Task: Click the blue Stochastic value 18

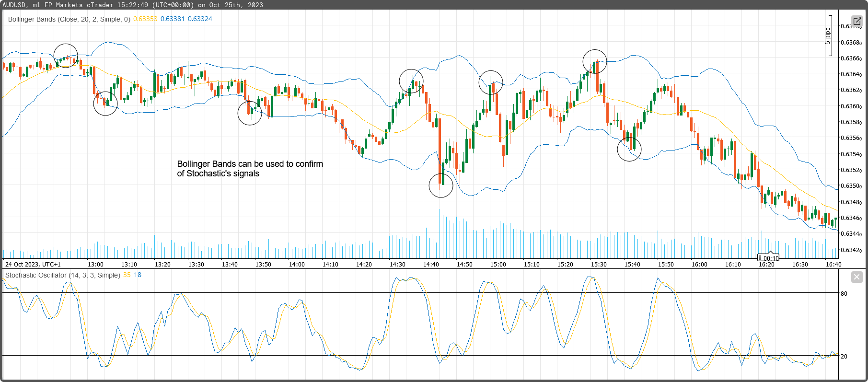Action: pyautogui.click(x=138, y=275)
